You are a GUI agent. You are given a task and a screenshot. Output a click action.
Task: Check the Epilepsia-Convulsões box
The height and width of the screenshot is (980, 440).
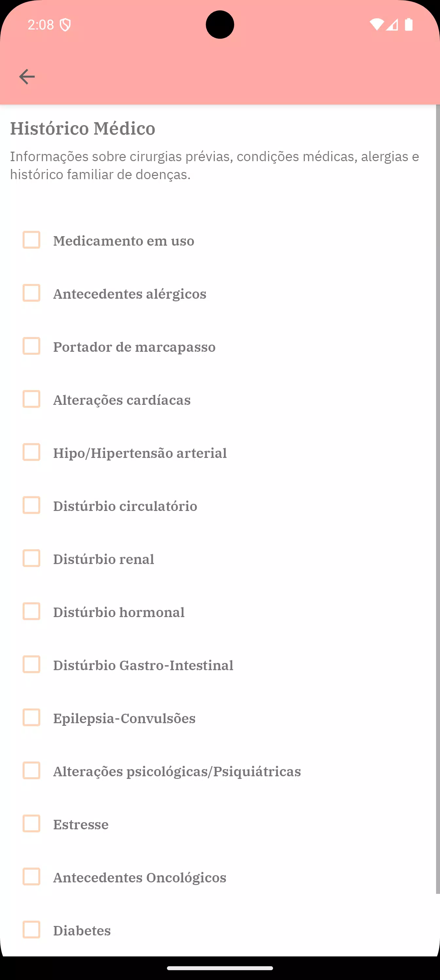31,718
